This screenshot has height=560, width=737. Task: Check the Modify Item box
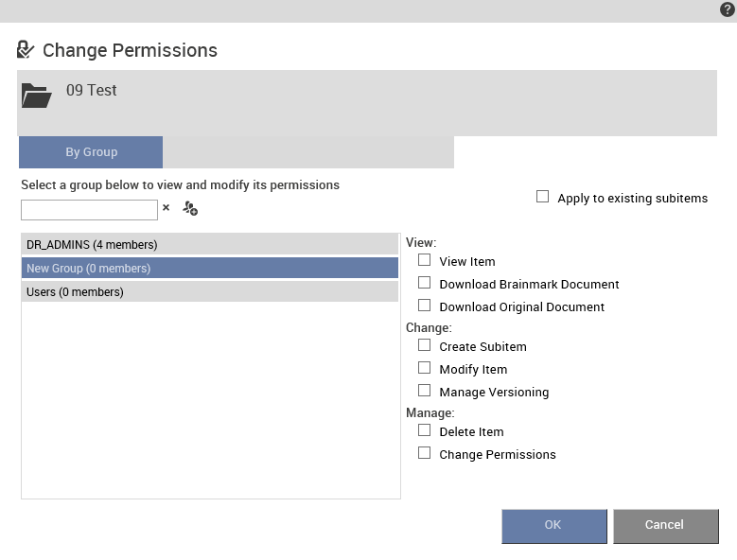point(424,367)
